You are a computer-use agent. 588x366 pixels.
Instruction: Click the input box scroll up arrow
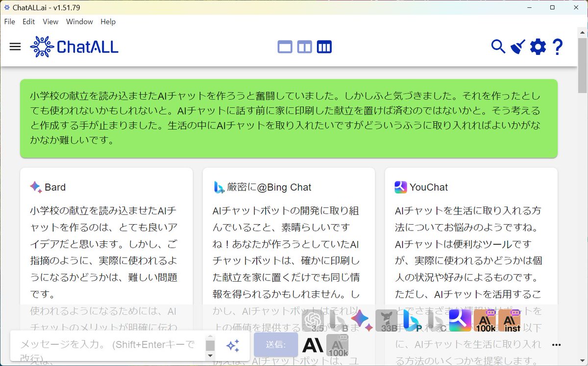210,337
